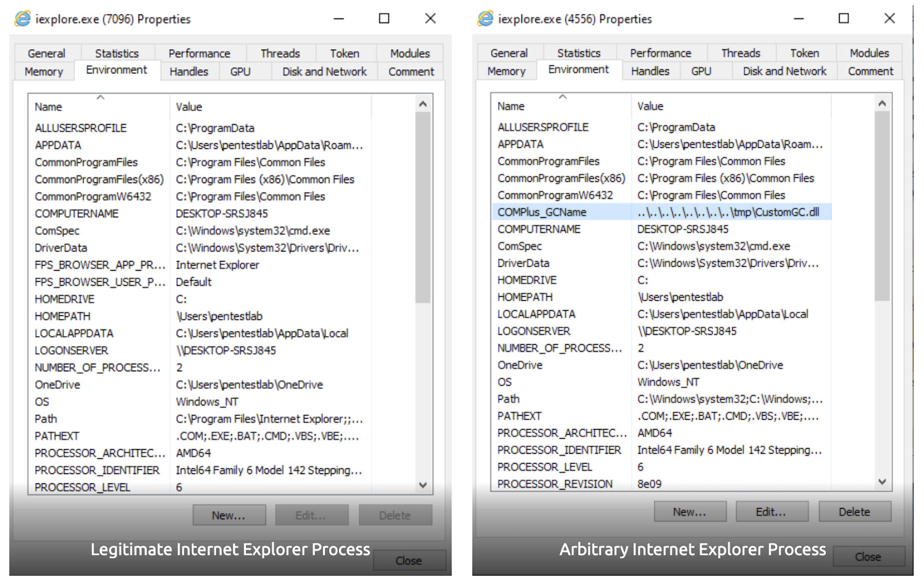
Task: Select PROCESSOR_REVISION row in 4556 window
Action: (662, 484)
